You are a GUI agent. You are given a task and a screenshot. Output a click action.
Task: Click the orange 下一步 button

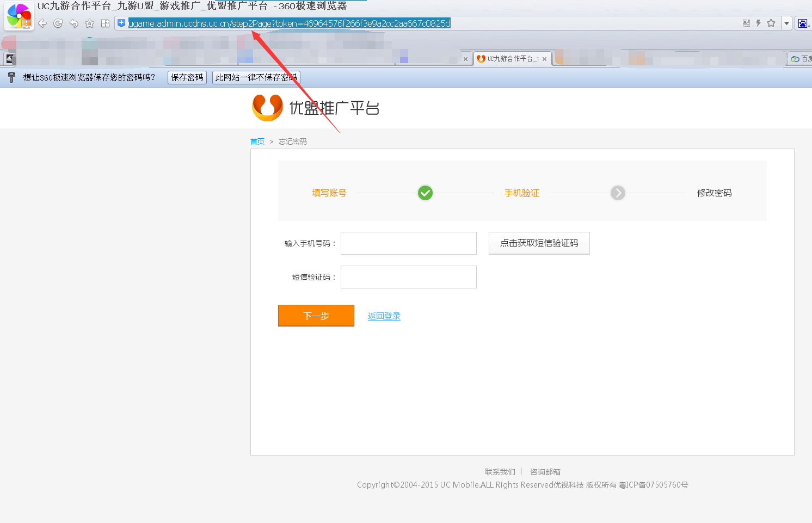coord(316,316)
